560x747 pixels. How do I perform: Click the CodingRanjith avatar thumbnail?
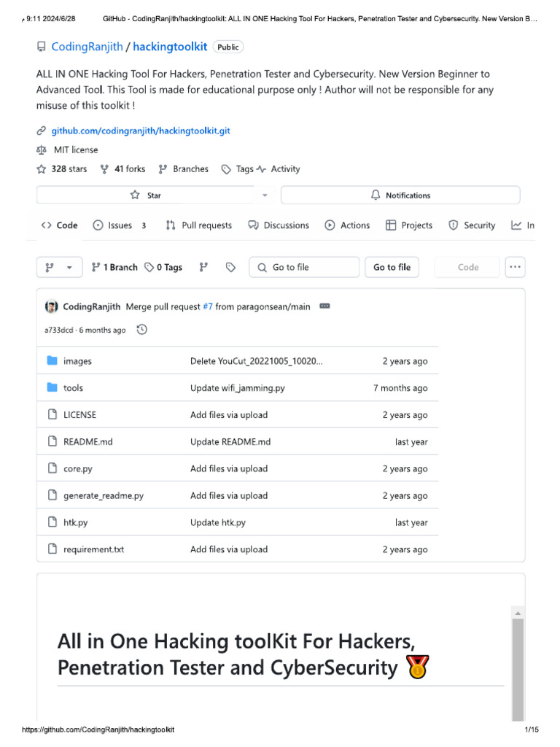51,307
